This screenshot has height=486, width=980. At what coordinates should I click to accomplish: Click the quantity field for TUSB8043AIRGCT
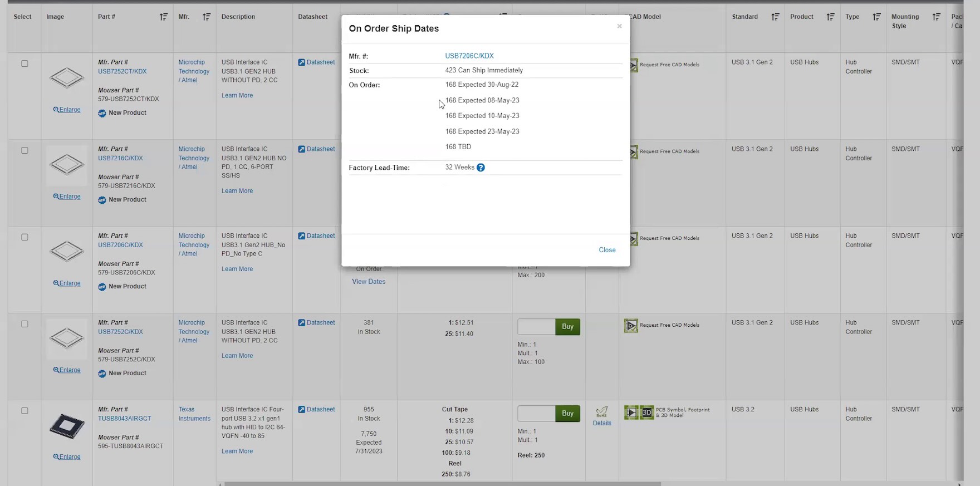[536, 414]
